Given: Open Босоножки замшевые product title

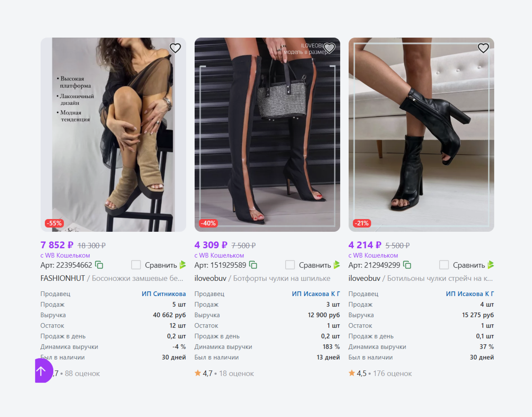Looking at the screenshot, I should pyautogui.click(x=137, y=278).
